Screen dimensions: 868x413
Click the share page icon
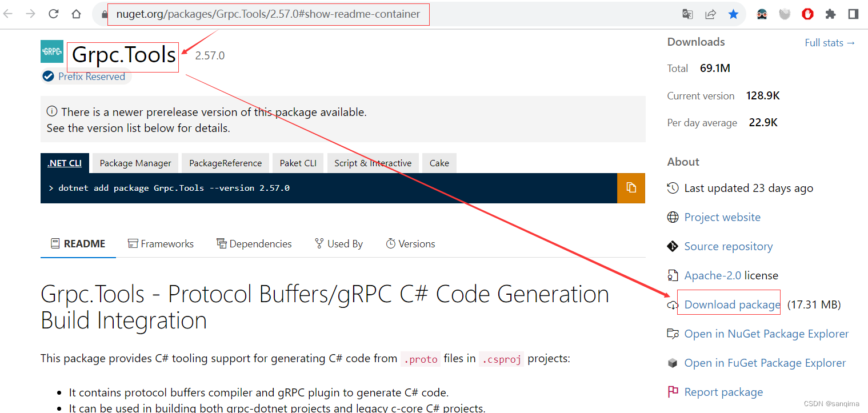[711, 14]
